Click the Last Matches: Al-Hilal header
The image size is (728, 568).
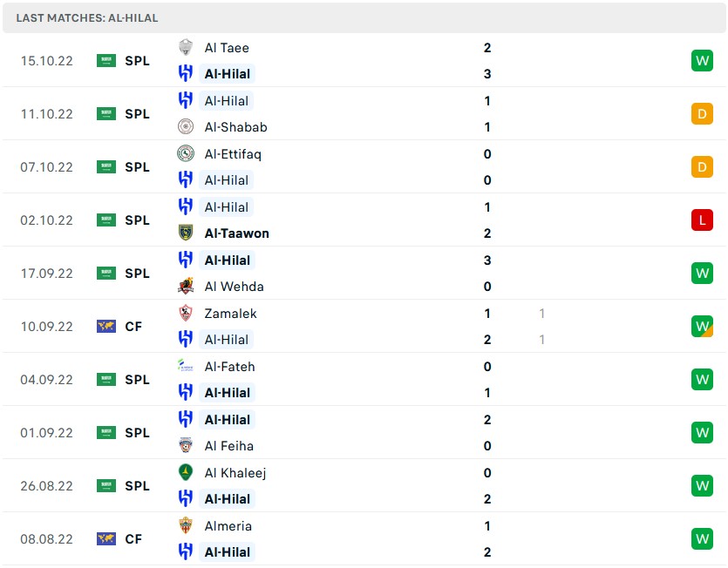[87, 17]
